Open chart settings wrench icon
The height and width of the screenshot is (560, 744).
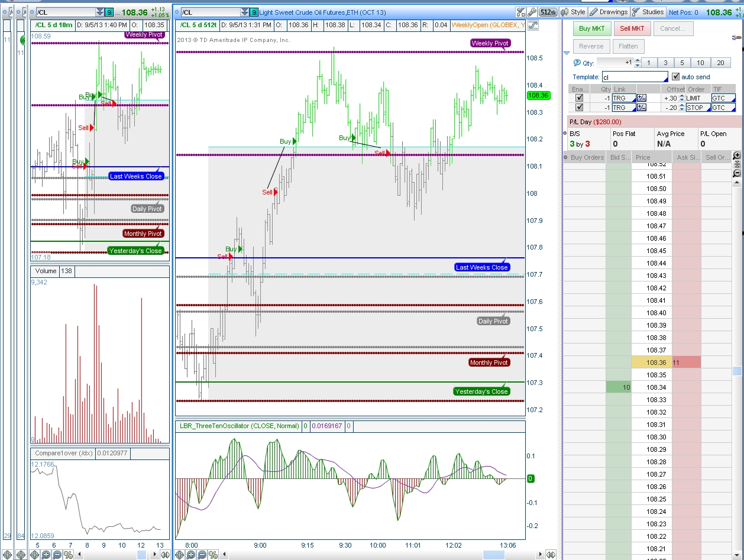532,12
